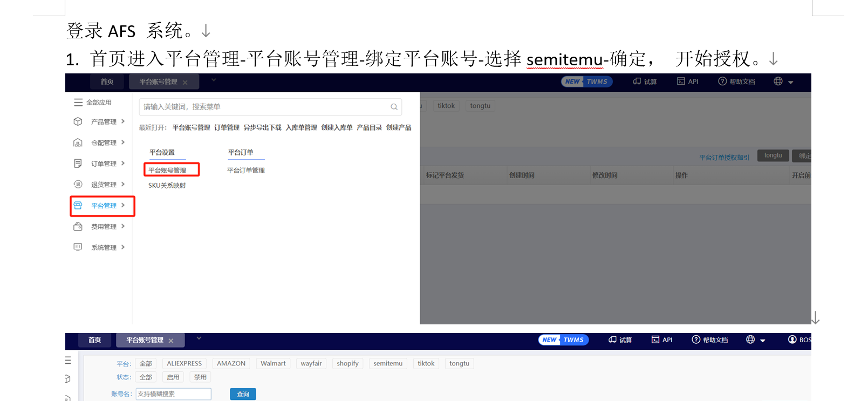Click the NEW TWMS badge in the upper screenshot
The height and width of the screenshot is (401, 868).
click(x=587, y=81)
